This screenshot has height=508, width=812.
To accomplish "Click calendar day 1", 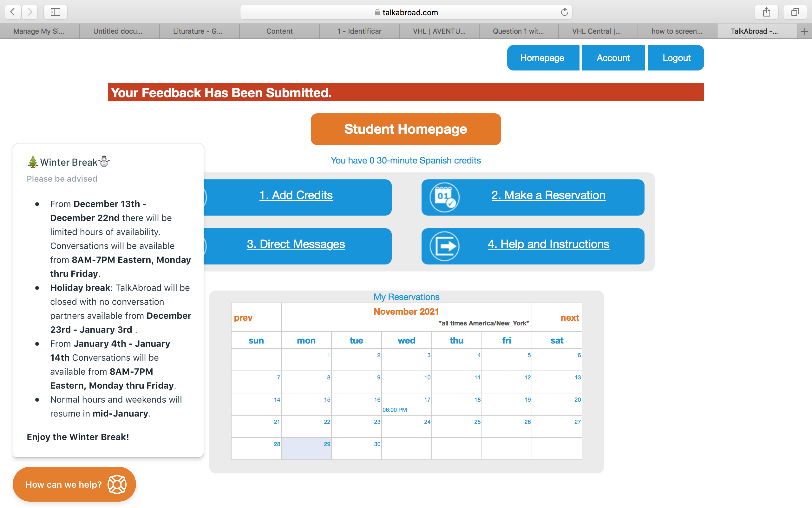I will click(306, 359).
